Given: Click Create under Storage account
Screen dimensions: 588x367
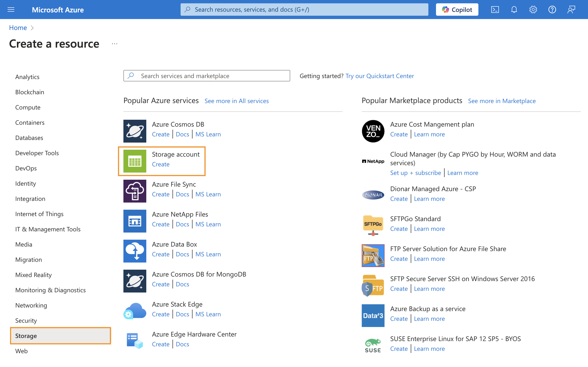Looking at the screenshot, I should pyautogui.click(x=161, y=164).
